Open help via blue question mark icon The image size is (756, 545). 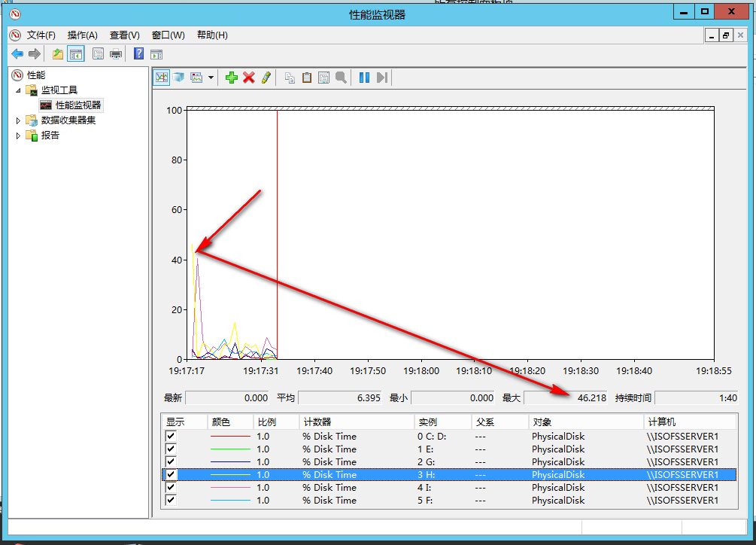[139, 54]
